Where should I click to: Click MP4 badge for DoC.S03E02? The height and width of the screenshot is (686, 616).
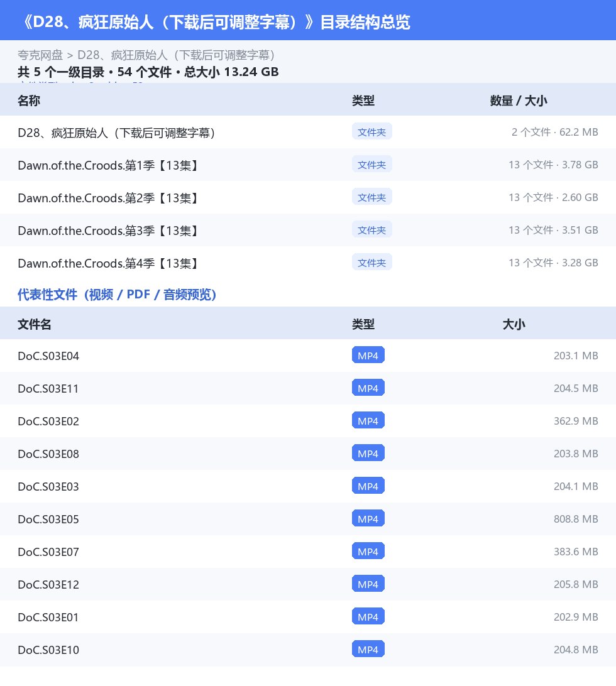tap(368, 420)
